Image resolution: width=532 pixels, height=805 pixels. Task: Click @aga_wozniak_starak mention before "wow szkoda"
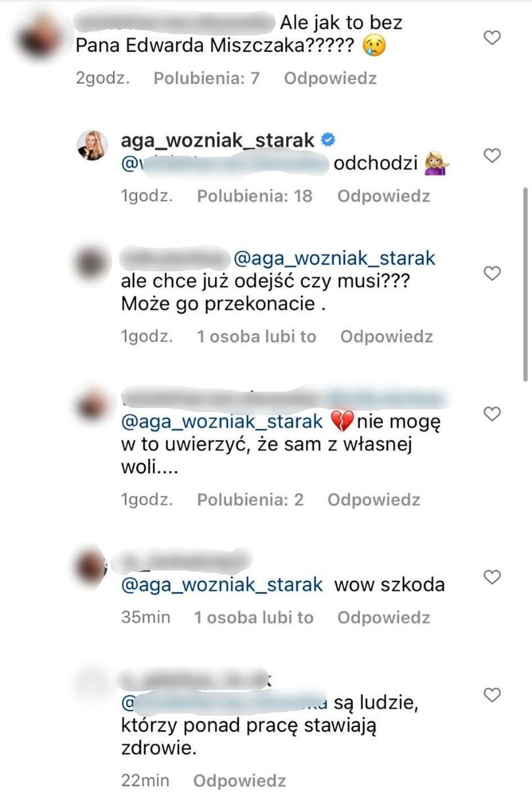[222, 585]
